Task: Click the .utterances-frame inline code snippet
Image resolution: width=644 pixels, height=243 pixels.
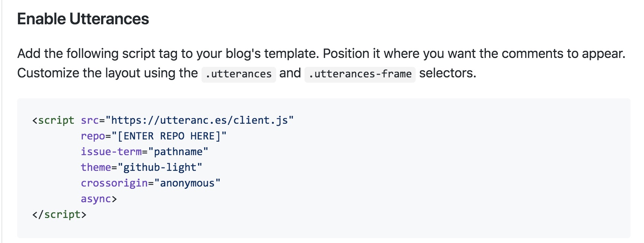Action: [x=360, y=74]
